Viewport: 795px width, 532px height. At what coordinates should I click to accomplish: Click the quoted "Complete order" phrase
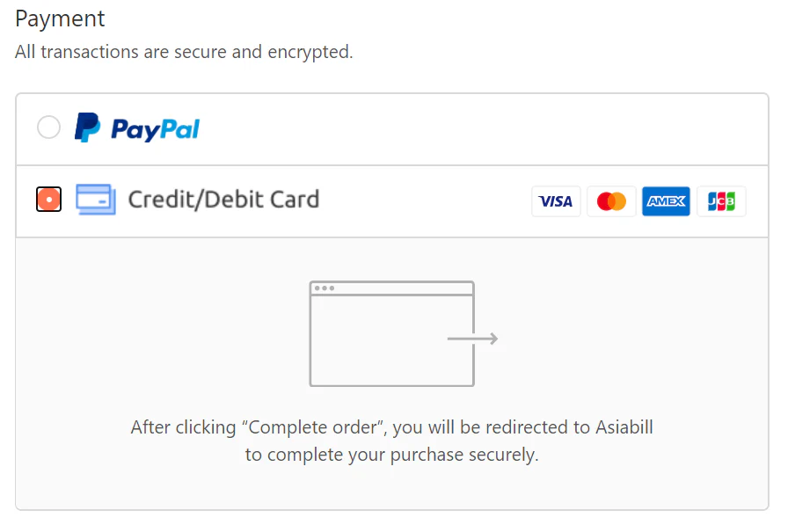pos(313,427)
